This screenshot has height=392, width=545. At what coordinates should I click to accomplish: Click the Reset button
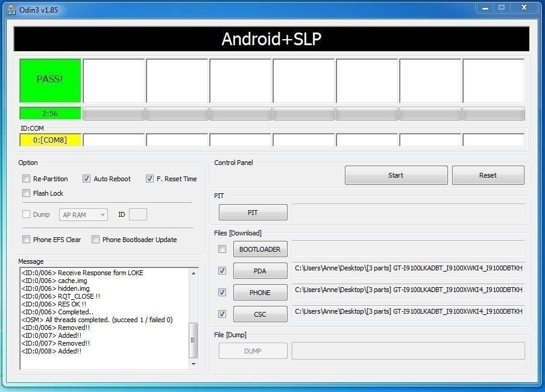pos(488,175)
